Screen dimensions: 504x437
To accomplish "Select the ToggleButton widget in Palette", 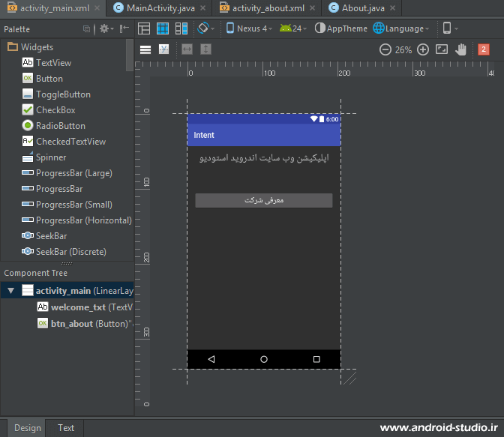I will coord(63,94).
